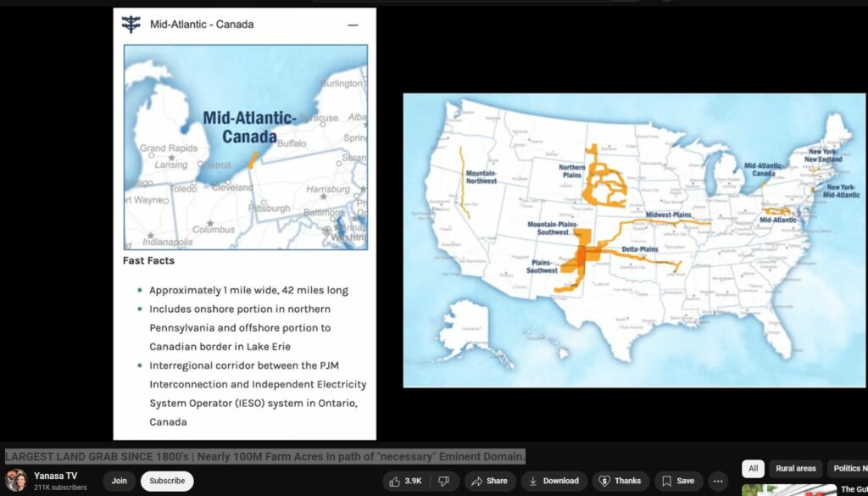Subscribe to Yanasa TV
This screenshot has width=868, height=496.
click(x=167, y=481)
